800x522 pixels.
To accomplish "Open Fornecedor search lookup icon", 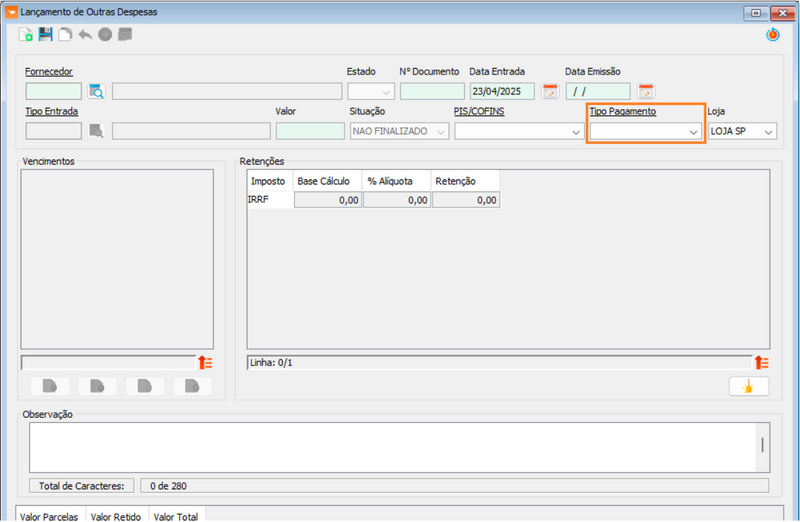I will pos(96,92).
